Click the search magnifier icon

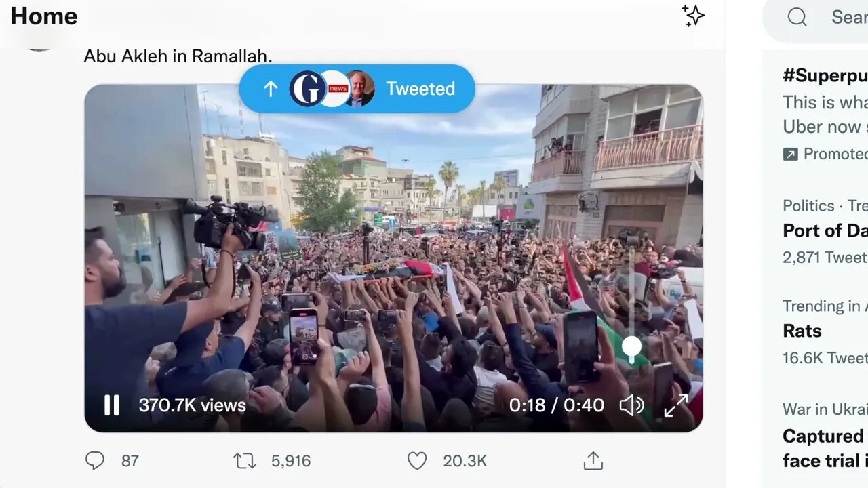tap(797, 17)
